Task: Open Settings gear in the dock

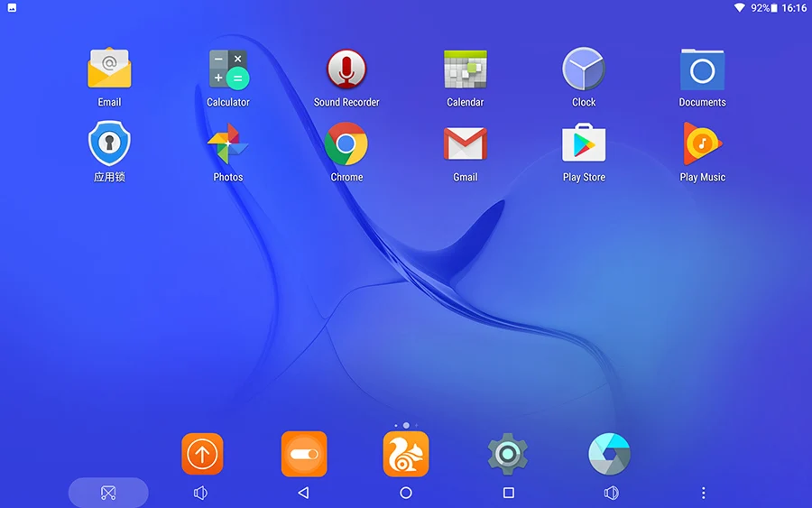Action: 507,454
